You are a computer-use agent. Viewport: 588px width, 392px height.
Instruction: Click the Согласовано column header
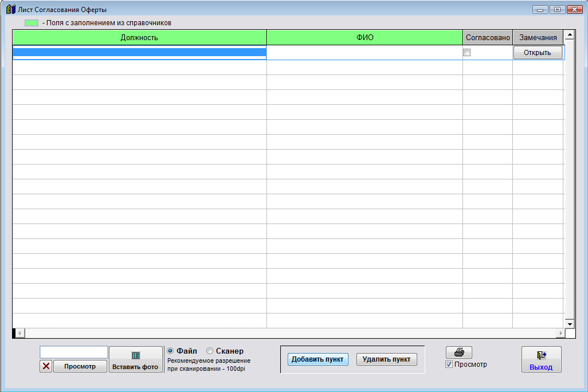click(488, 37)
